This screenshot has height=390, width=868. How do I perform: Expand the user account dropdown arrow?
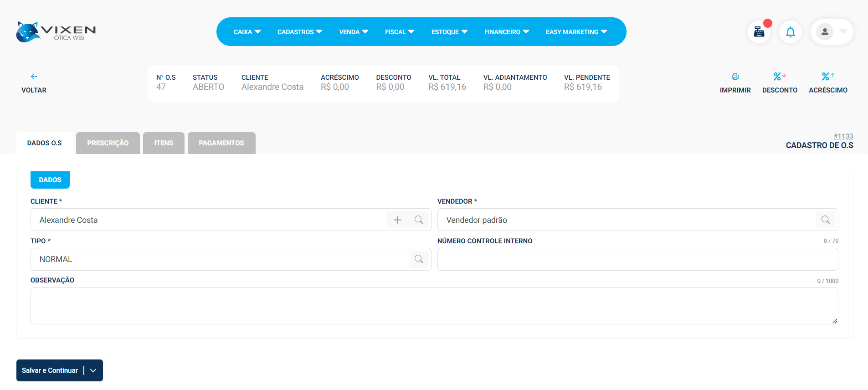[843, 32]
